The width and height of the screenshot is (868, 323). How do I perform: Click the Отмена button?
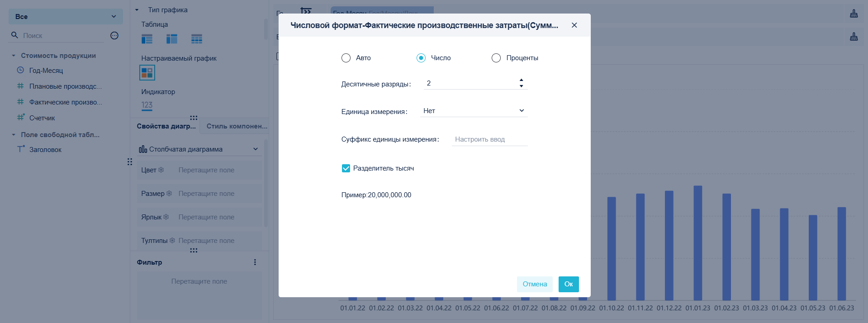point(535,284)
